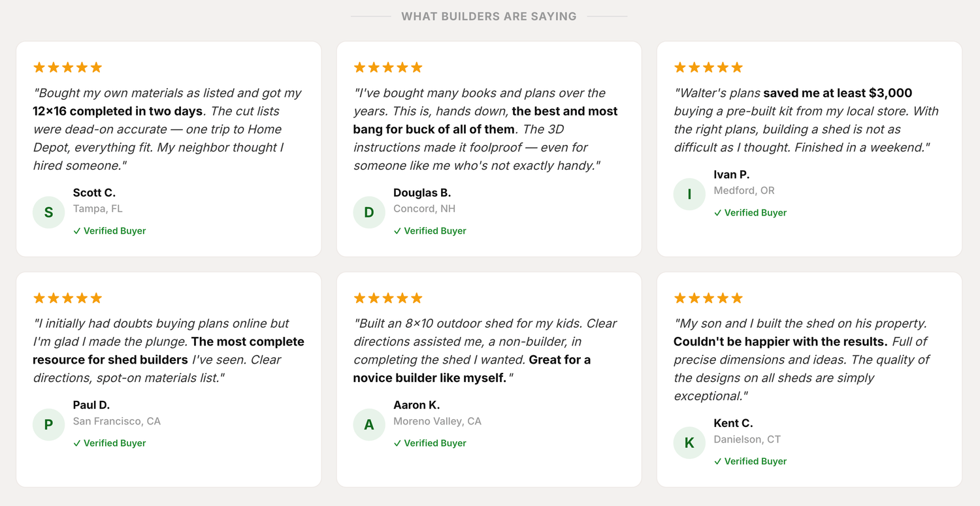The image size is (980, 506).
Task: Click Verified Buyer under Aaron K.
Action: tap(430, 443)
